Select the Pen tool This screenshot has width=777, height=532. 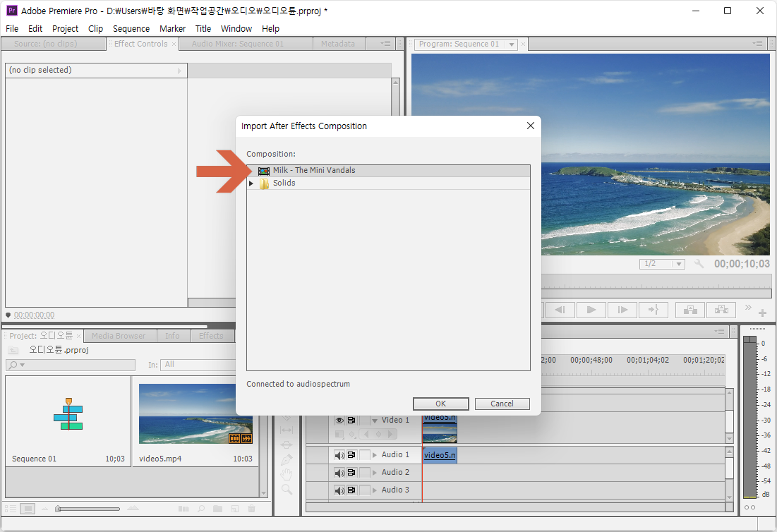[x=287, y=460]
